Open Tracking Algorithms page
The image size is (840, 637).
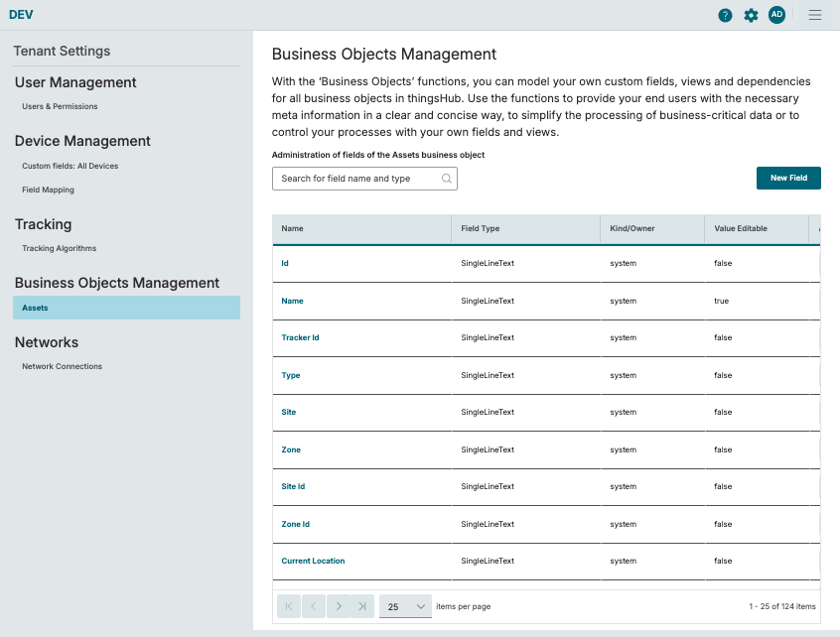point(60,248)
